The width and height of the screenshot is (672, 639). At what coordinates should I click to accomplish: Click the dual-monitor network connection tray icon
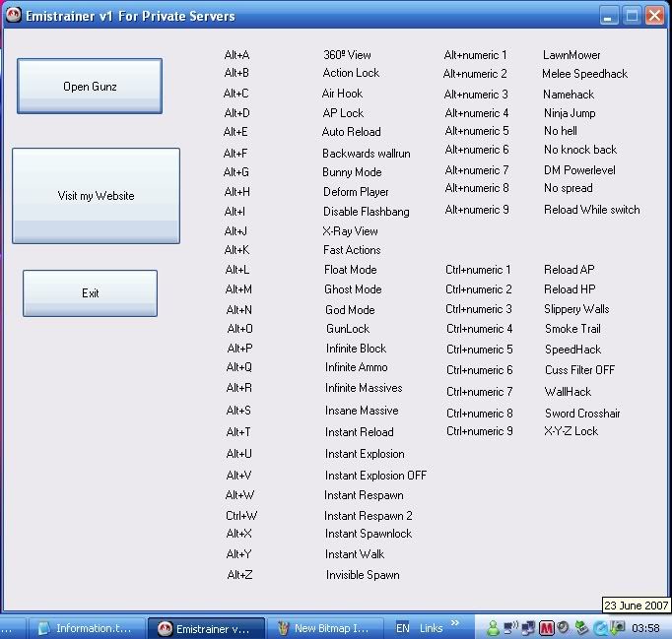(528, 628)
